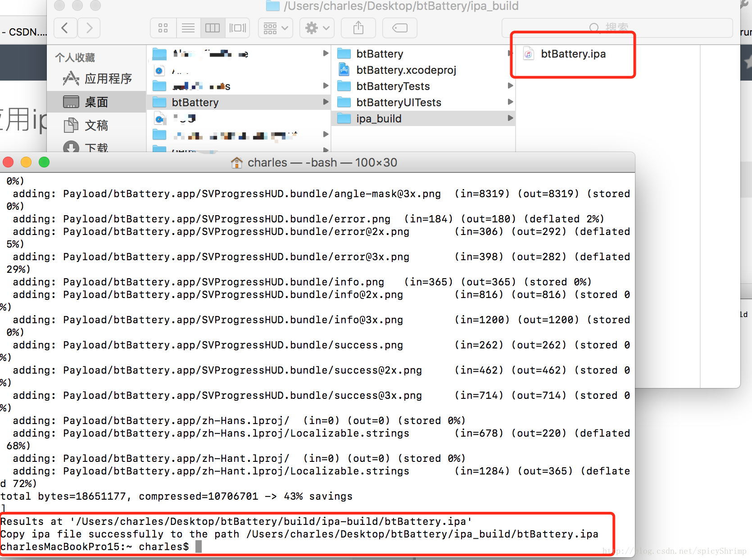Open 下载 in Finder sidebar
The width and height of the screenshot is (752, 560).
96,147
